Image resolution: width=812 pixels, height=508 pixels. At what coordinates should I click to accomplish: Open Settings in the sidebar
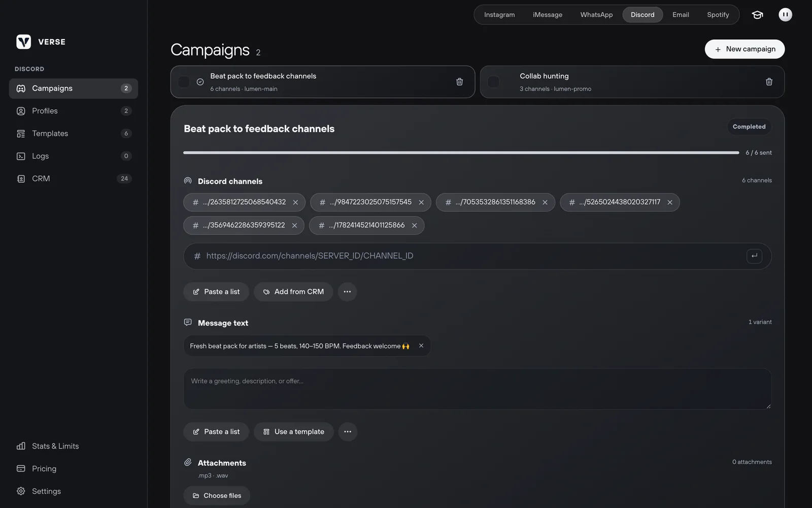(74, 491)
